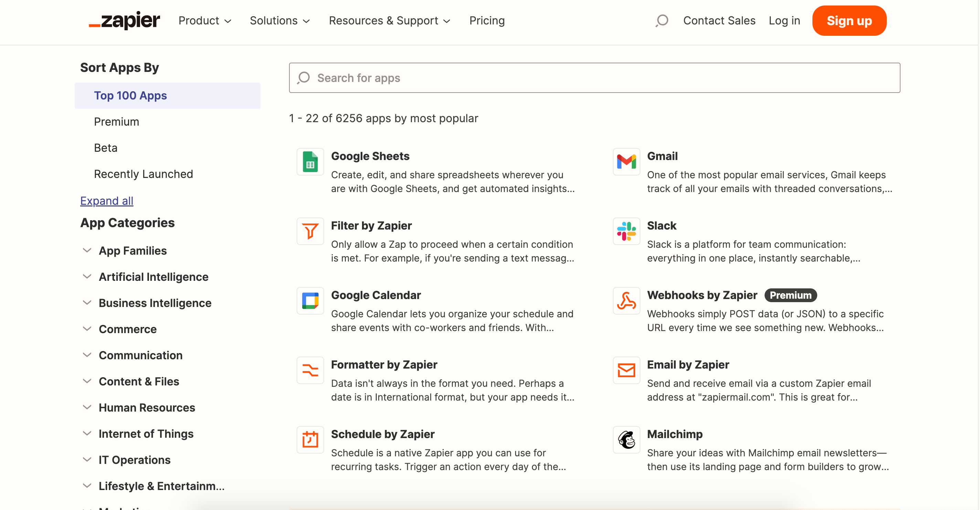The width and height of the screenshot is (980, 510).
Task: Click the Expand all link
Action: click(x=107, y=201)
